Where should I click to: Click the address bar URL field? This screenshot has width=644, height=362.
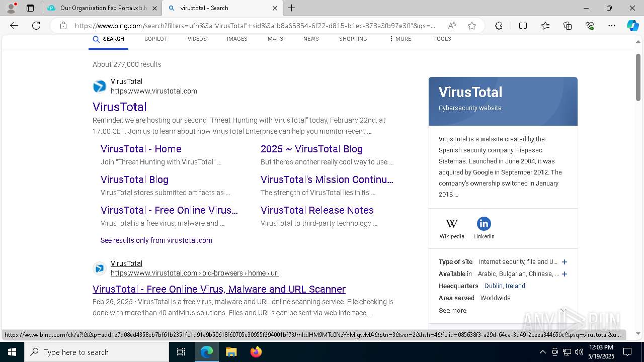coord(255,26)
